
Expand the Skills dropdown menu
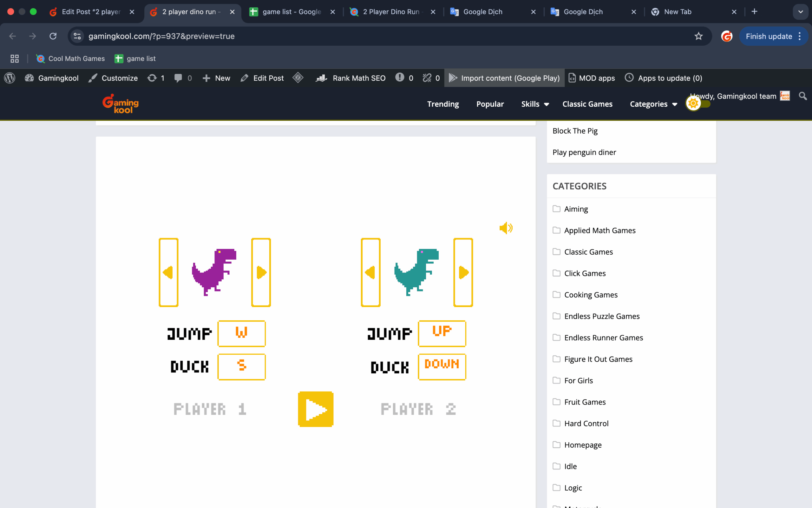[x=535, y=104]
